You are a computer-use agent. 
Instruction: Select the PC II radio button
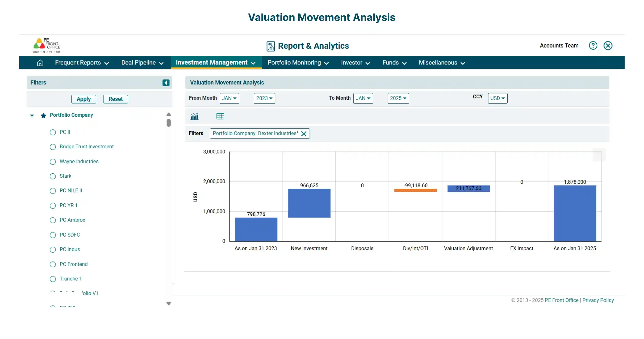(53, 132)
